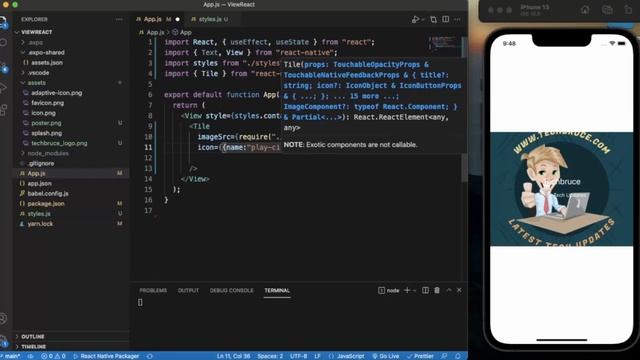The width and height of the screenshot is (640, 360).
Task: Switch to the styles.js editor tab
Action: click(210, 19)
